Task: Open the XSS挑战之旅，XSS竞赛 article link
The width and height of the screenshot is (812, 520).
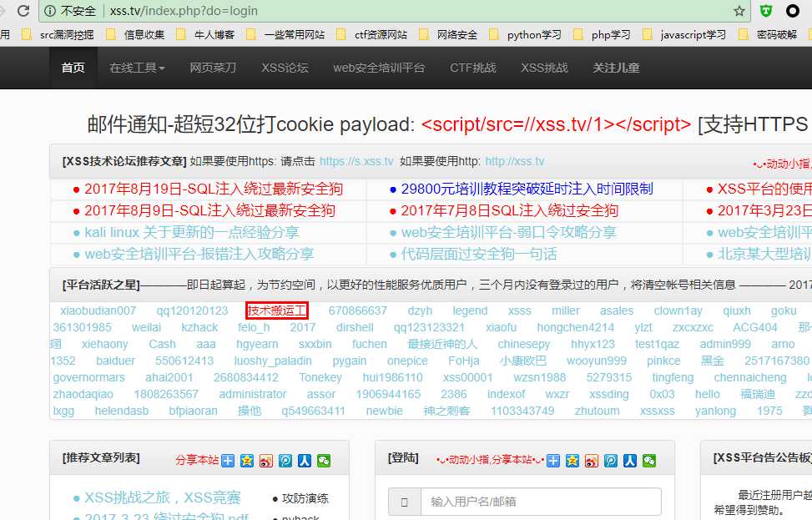Action: tap(163, 497)
